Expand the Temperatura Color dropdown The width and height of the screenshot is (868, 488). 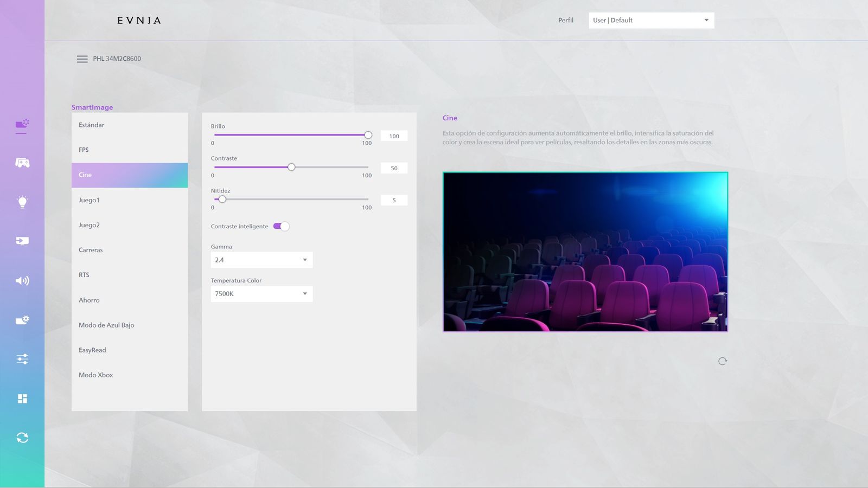click(261, 294)
